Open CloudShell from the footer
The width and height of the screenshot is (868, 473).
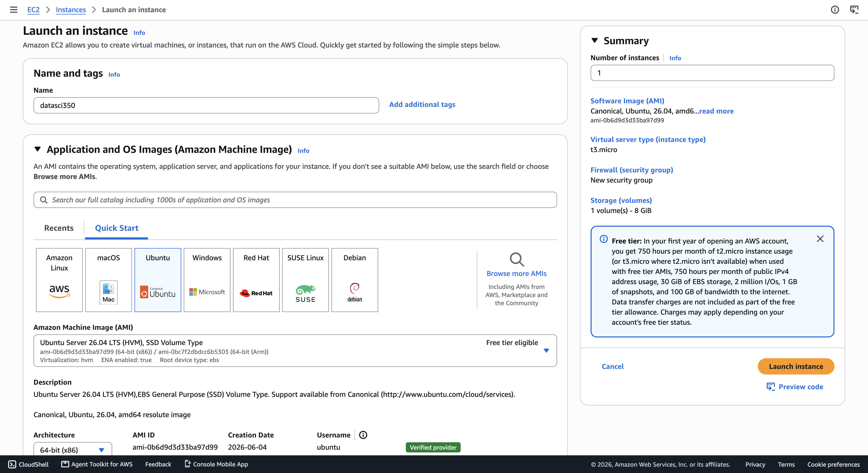coord(28,464)
